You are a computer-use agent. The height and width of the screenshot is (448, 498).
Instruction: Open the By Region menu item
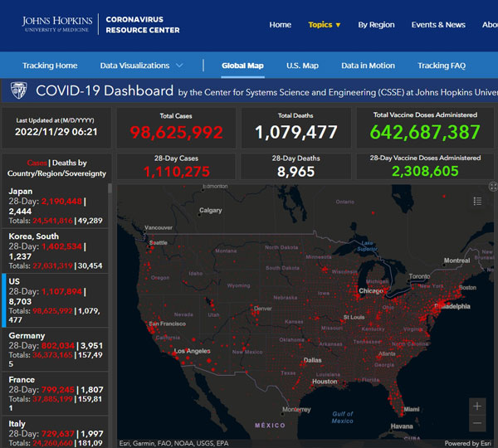click(x=376, y=25)
